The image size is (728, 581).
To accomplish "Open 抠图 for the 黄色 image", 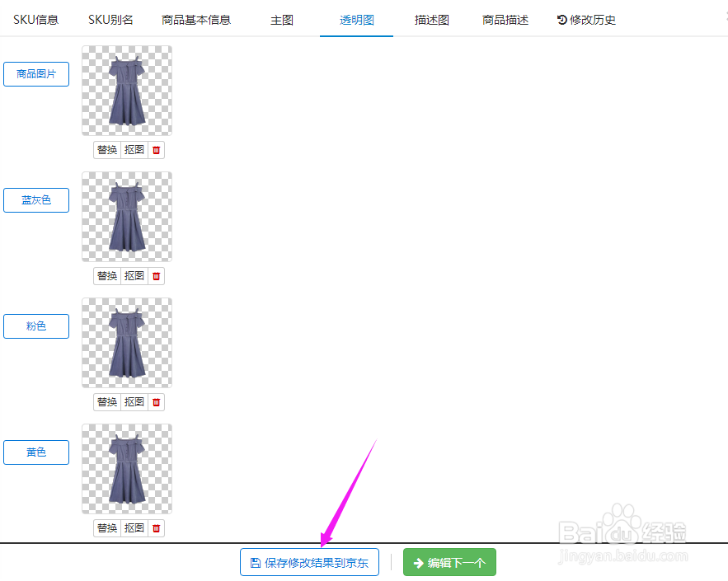I will [134, 528].
